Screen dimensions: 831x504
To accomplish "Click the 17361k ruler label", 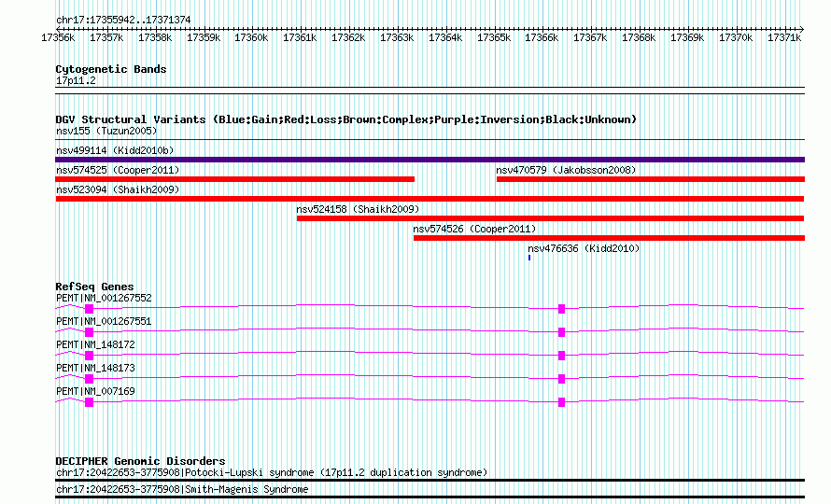I will 300,37.
